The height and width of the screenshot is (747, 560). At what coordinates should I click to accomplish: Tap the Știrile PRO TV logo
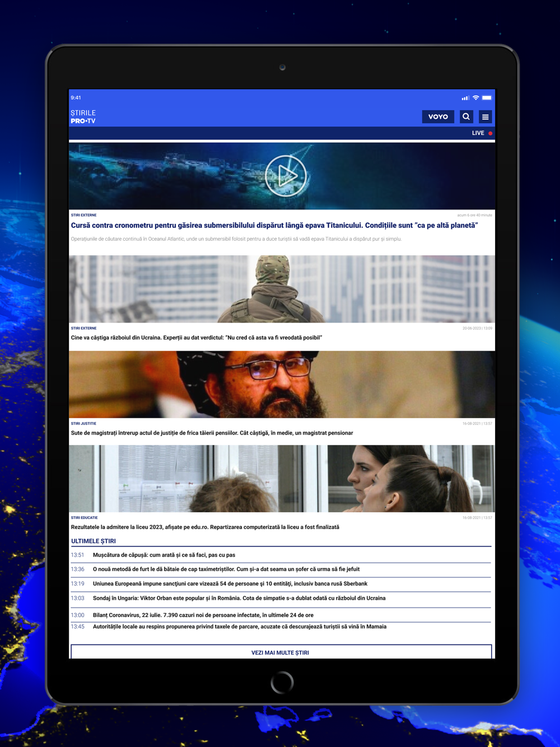(83, 116)
